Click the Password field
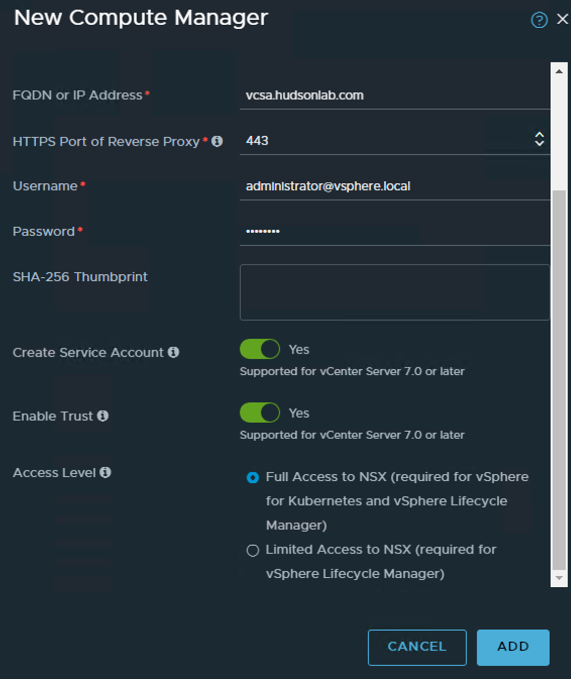The height and width of the screenshot is (679, 571). (395, 232)
